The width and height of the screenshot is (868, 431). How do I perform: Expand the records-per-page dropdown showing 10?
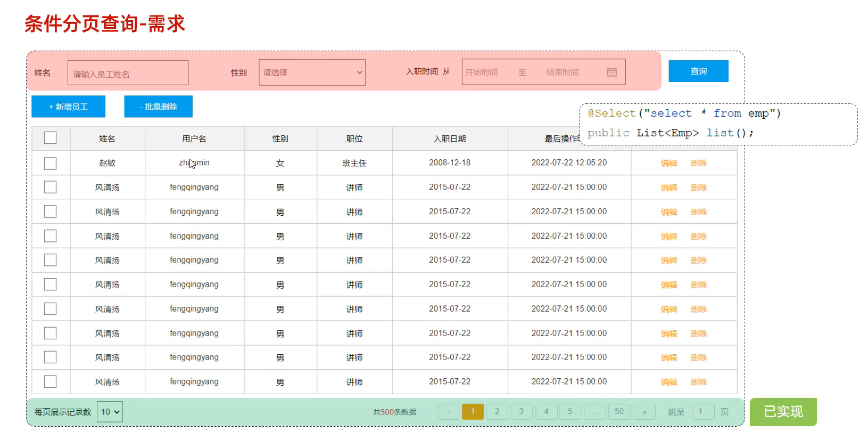[x=110, y=412]
